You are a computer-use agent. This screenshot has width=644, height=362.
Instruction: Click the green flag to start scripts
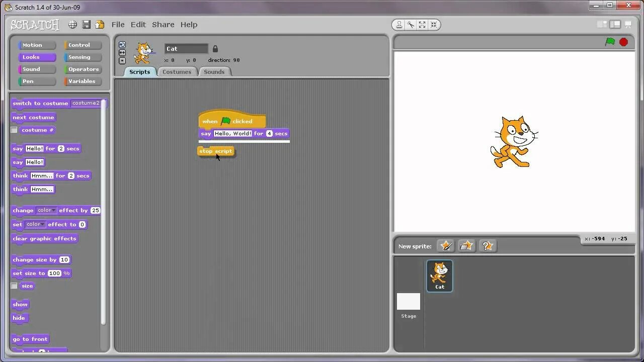click(x=610, y=42)
